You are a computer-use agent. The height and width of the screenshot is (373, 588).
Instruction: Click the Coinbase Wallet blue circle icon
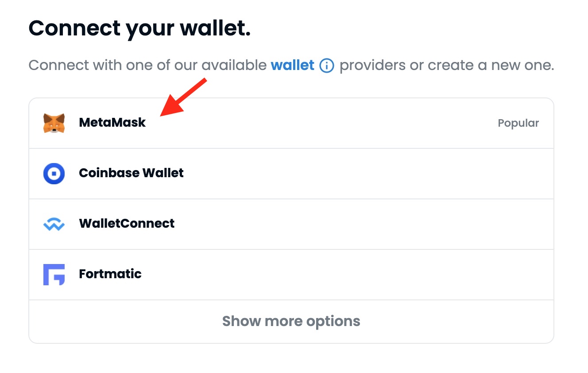tap(54, 173)
